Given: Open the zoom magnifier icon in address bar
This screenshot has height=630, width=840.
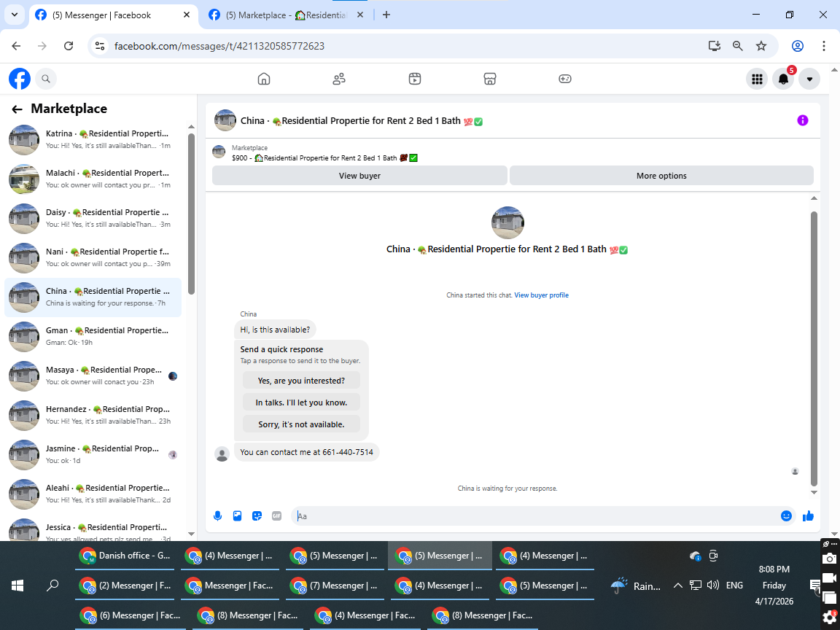Looking at the screenshot, I should (x=738, y=46).
